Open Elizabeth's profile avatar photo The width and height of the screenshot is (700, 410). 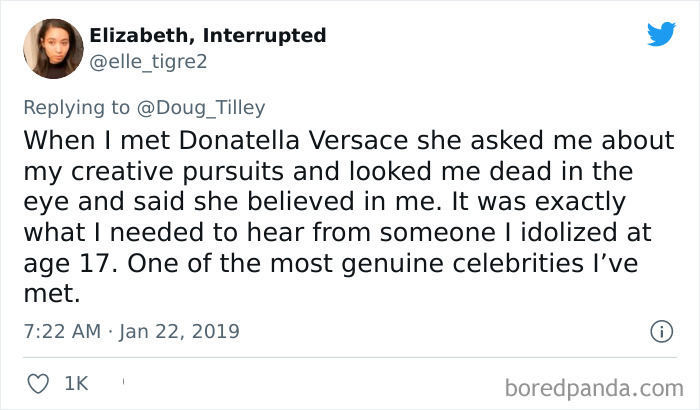coord(52,49)
